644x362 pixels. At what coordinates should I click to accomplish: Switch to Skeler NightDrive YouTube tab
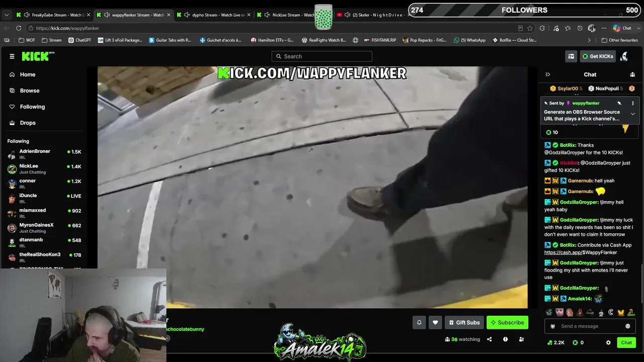pyautogui.click(x=373, y=15)
